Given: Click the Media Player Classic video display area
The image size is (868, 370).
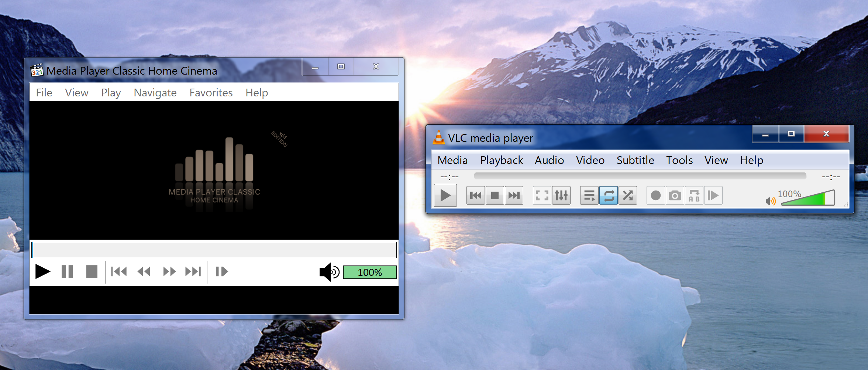Looking at the screenshot, I should (214, 170).
